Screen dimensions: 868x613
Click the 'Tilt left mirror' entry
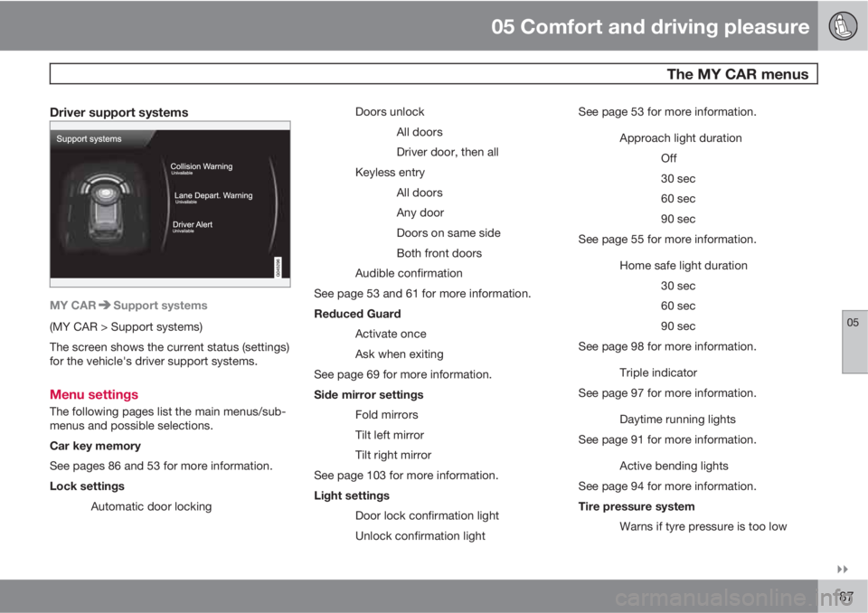point(390,435)
